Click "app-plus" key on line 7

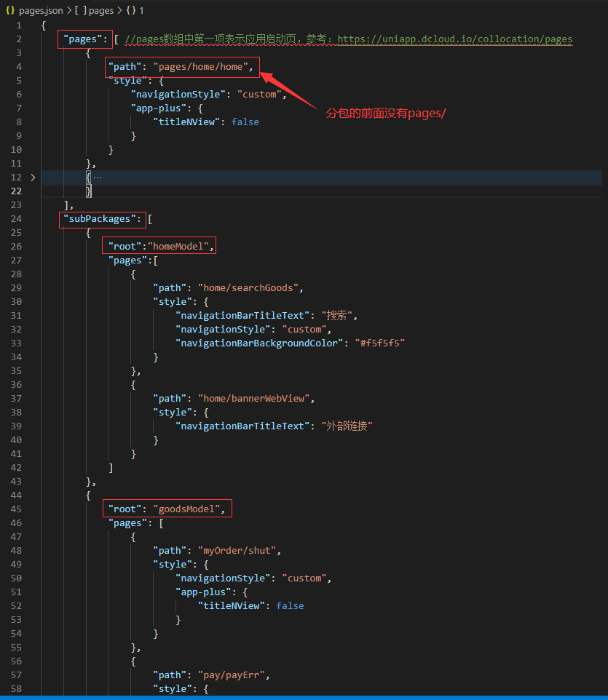159,108
